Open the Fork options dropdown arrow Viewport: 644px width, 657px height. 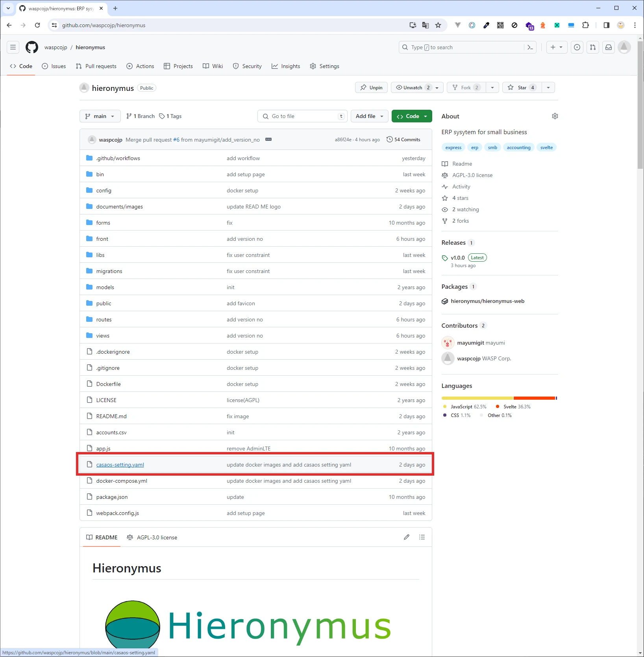pyautogui.click(x=492, y=87)
